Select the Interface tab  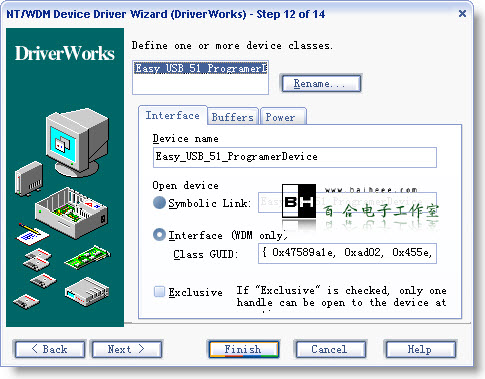(173, 115)
